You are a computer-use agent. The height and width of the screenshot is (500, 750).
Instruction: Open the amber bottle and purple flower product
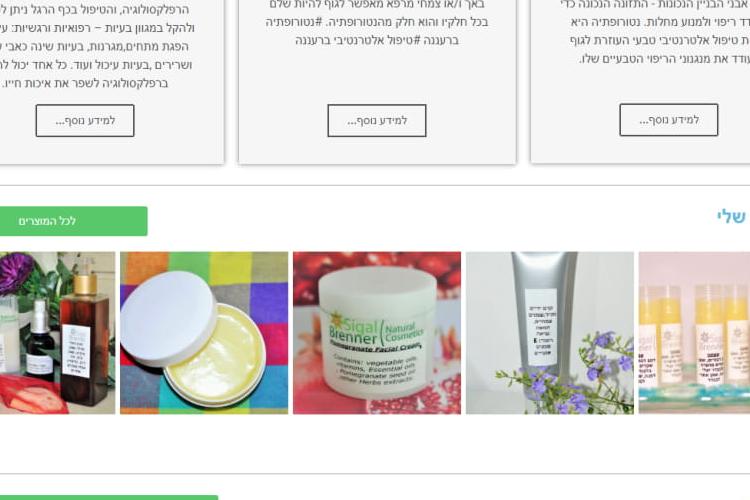coord(57,333)
